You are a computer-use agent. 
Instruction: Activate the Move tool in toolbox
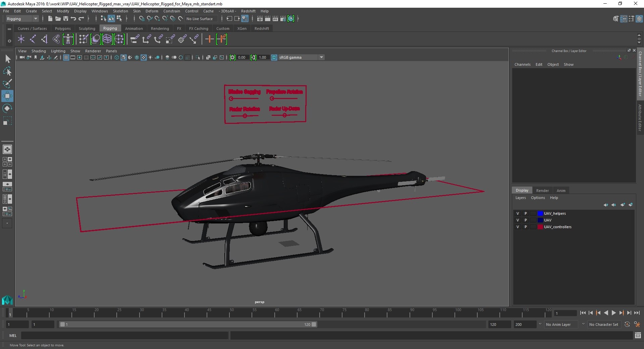7,96
